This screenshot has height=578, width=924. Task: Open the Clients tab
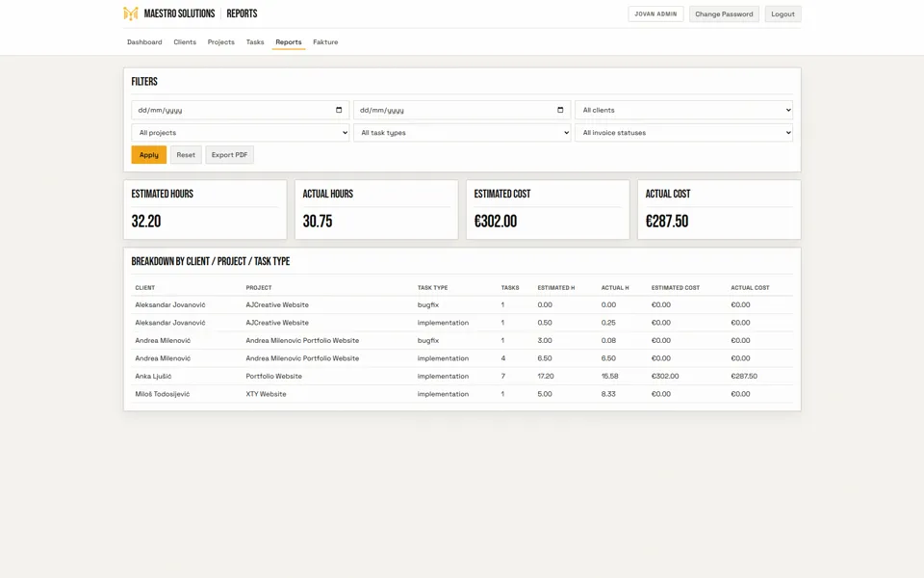(x=185, y=41)
